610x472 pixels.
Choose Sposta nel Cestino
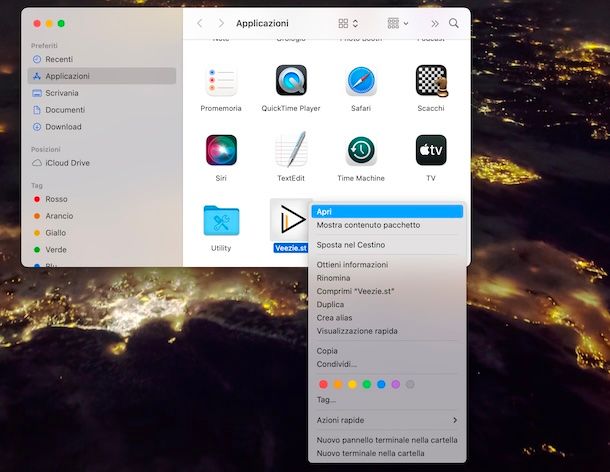coord(387,245)
